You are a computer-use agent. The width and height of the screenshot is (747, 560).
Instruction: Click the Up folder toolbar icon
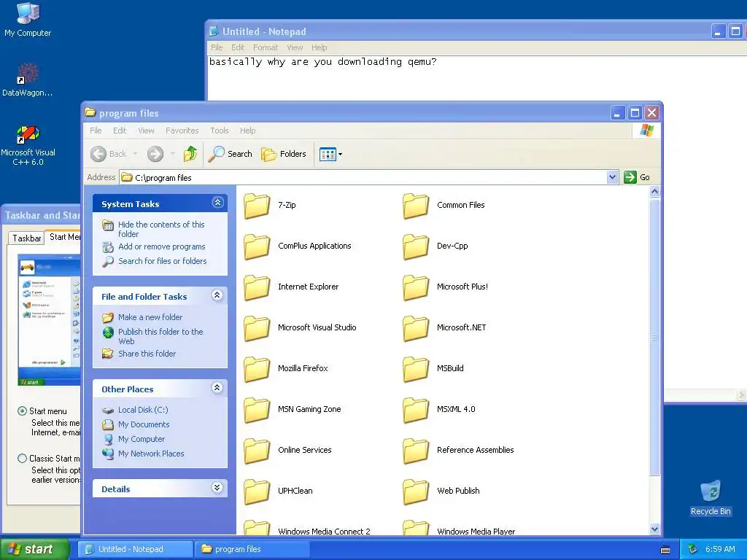[190, 154]
